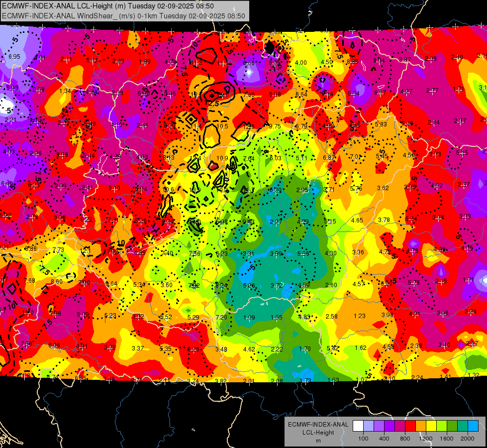
Task: Click the grid value 1.73
Action: [x=305, y=380]
